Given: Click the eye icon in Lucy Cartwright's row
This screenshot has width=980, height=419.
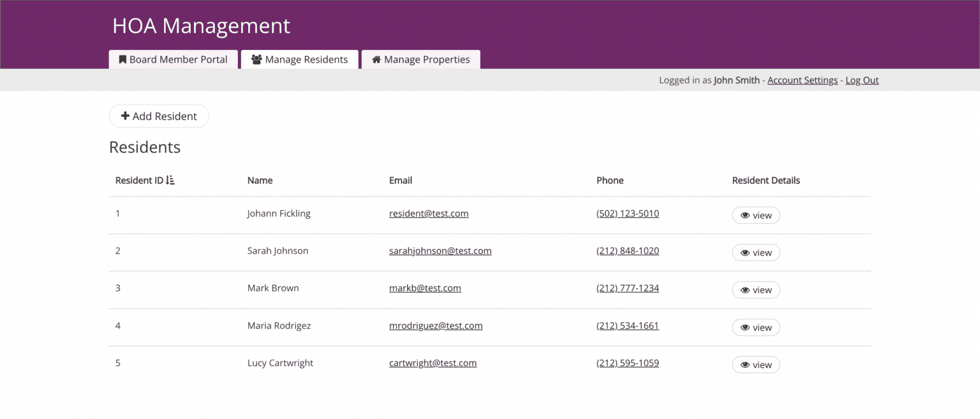Looking at the screenshot, I should (744, 365).
